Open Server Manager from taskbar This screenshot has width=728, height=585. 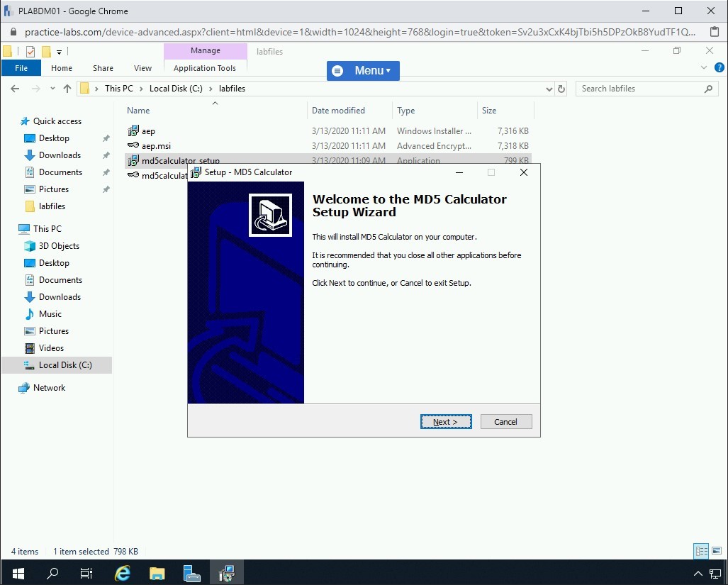coord(191,573)
